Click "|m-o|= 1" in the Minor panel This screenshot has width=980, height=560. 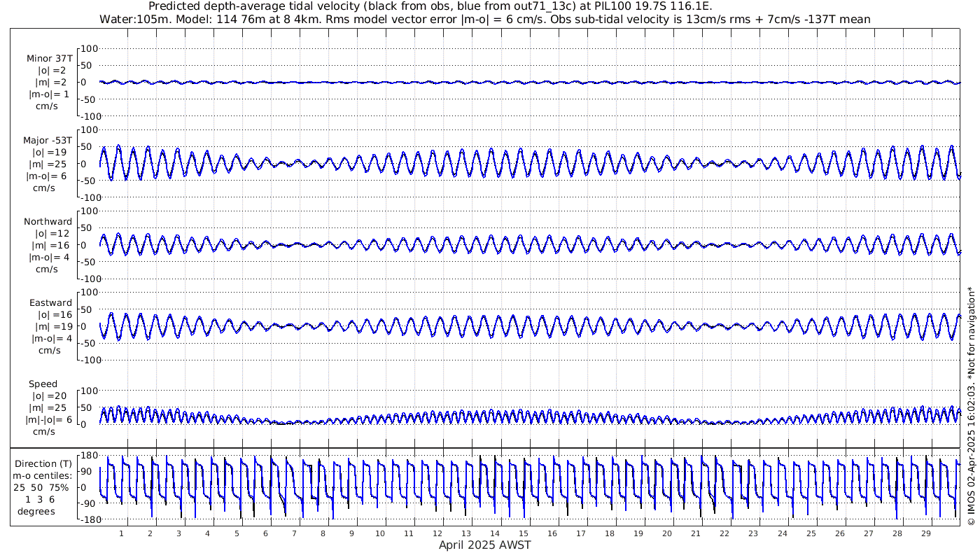pyautogui.click(x=48, y=94)
